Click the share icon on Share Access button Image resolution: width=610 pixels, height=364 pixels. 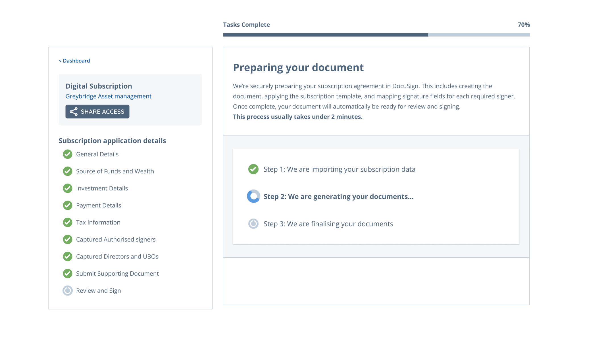[74, 112]
